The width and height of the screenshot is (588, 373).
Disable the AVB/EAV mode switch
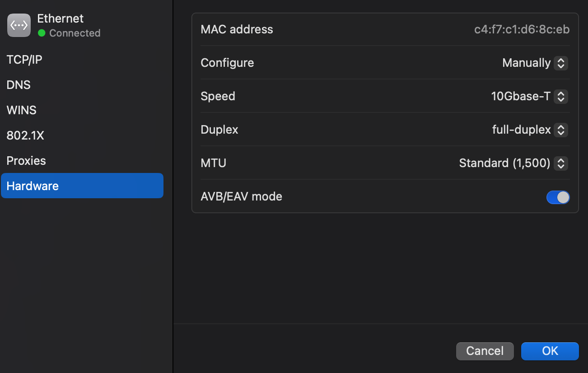tap(558, 197)
